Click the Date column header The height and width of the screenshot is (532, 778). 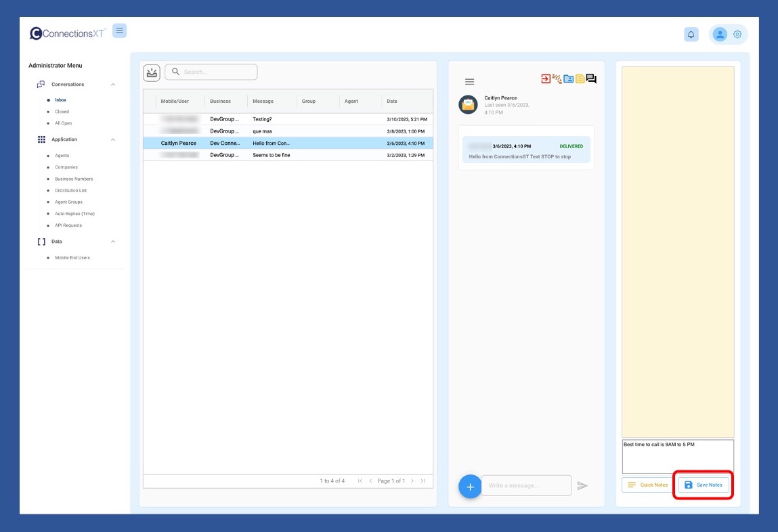click(392, 102)
